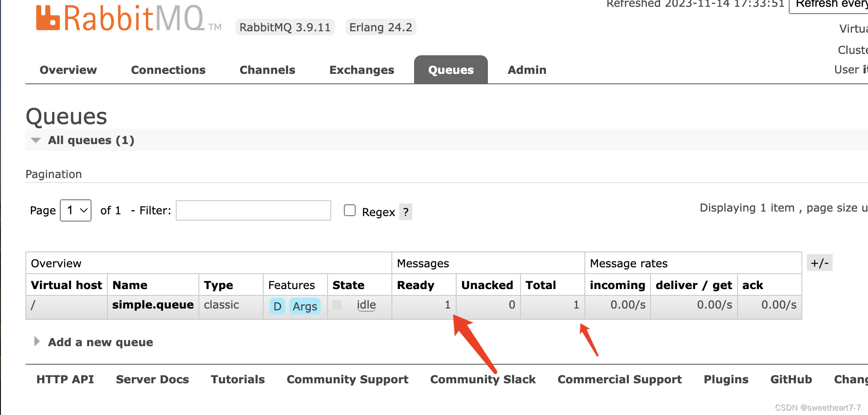The image size is (868, 415).
Task: Sort by the Virtual host column header
Action: [x=67, y=285]
